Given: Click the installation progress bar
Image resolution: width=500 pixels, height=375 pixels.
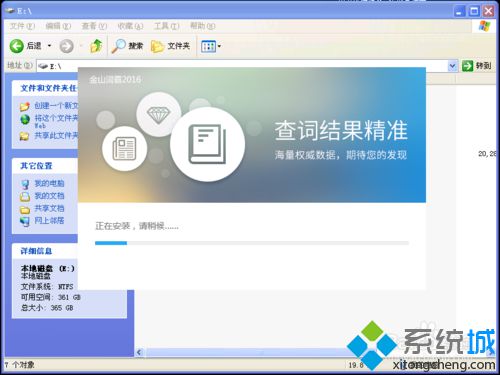Looking at the screenshot, I should (252, 243).
